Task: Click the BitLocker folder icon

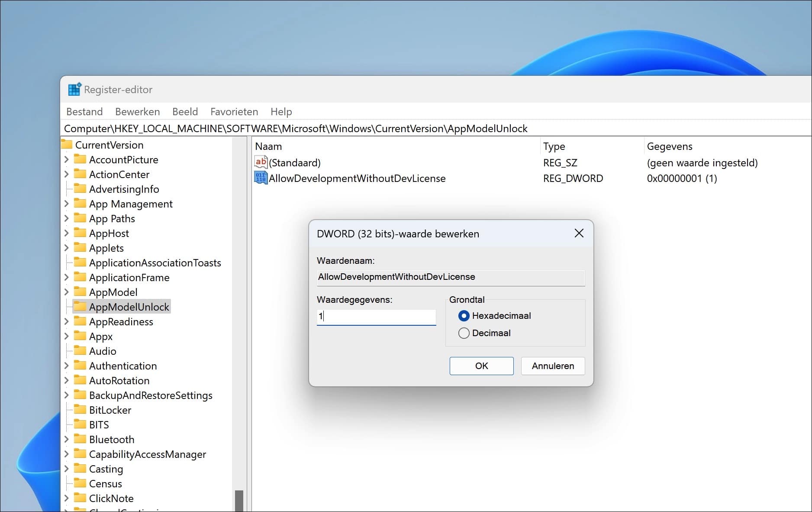Action: tap(81, 410)
